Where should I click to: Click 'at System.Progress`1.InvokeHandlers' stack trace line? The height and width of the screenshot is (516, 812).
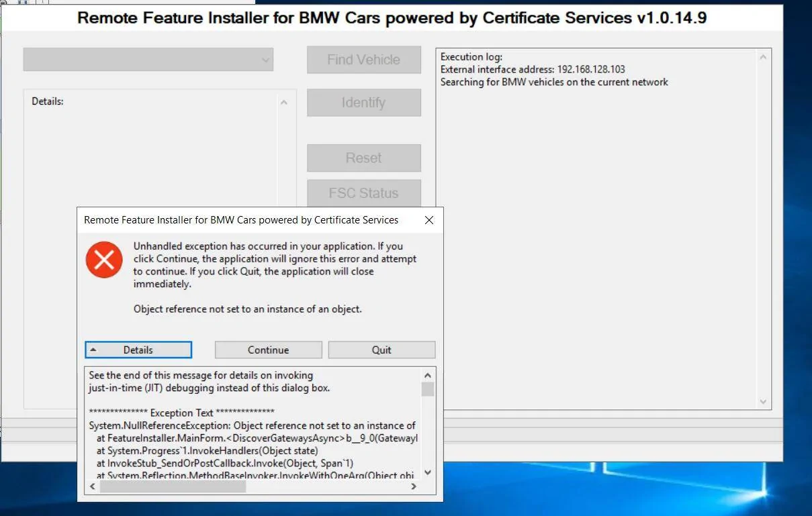[x=208, y=450]
